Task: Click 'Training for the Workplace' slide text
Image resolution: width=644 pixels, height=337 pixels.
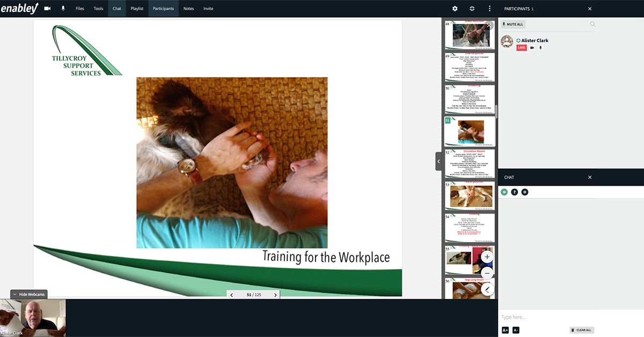Action: point(326,257)
